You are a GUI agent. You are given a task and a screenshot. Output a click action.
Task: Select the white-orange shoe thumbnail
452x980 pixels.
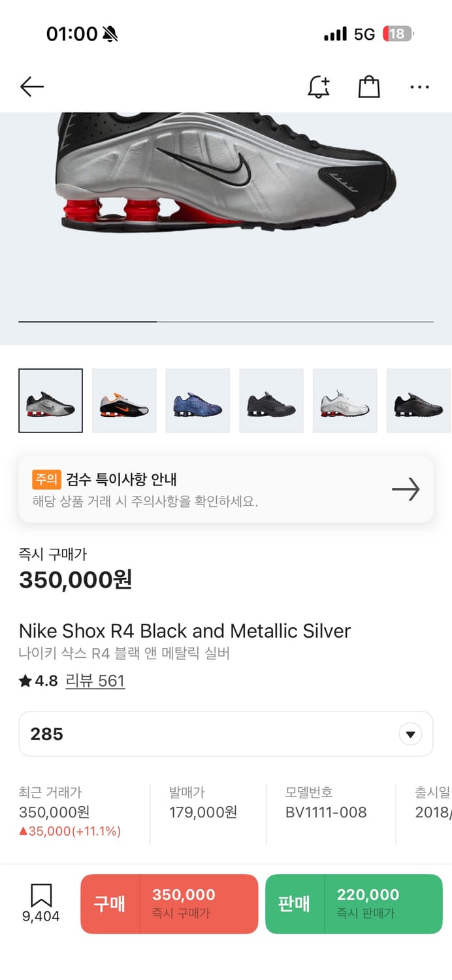click(124, 400)
